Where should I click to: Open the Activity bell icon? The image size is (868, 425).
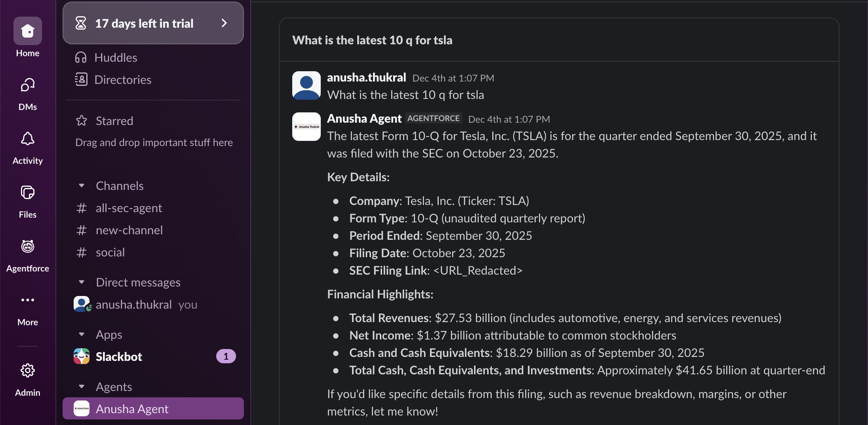click(28, 139)
